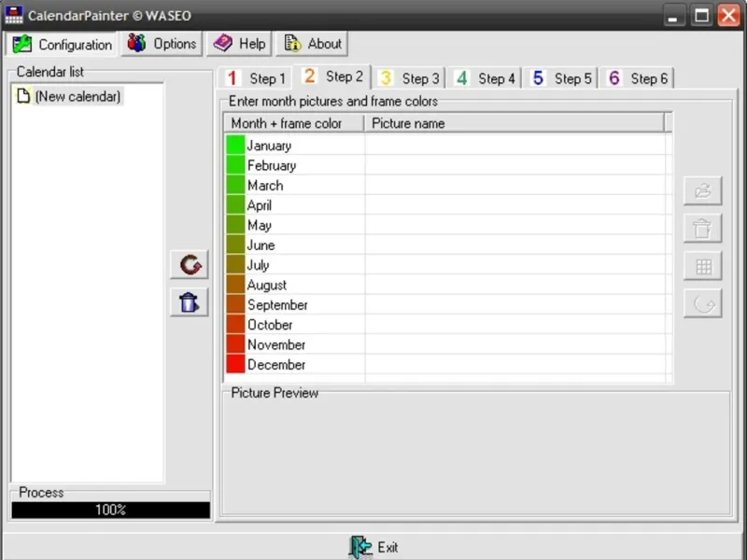Click the 'Month + frame color' column header

tap(294, 123)
